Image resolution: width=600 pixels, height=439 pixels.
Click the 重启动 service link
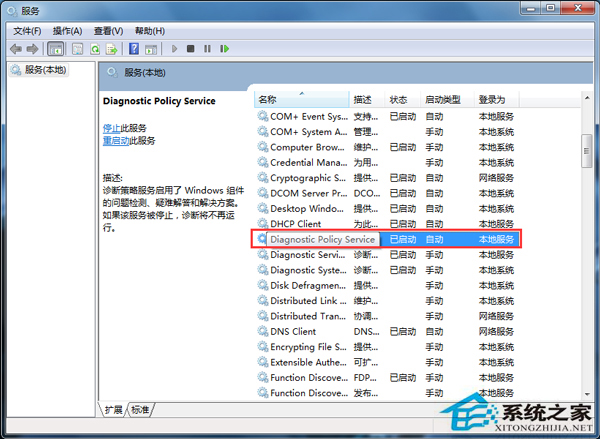tap(116, 140)
